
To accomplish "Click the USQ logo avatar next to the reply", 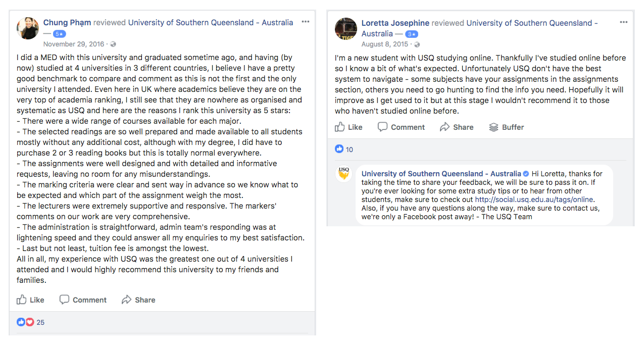I will click(344, 174).
